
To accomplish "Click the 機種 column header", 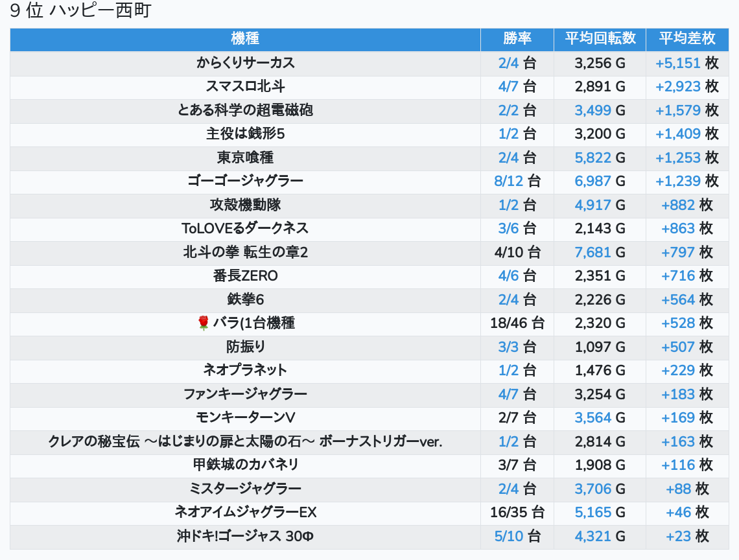I will pyautogui.click(x=245, y=38).
